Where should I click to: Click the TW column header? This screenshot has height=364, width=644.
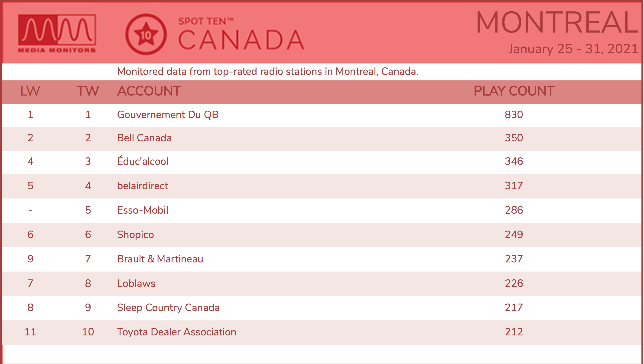(88, 91)
